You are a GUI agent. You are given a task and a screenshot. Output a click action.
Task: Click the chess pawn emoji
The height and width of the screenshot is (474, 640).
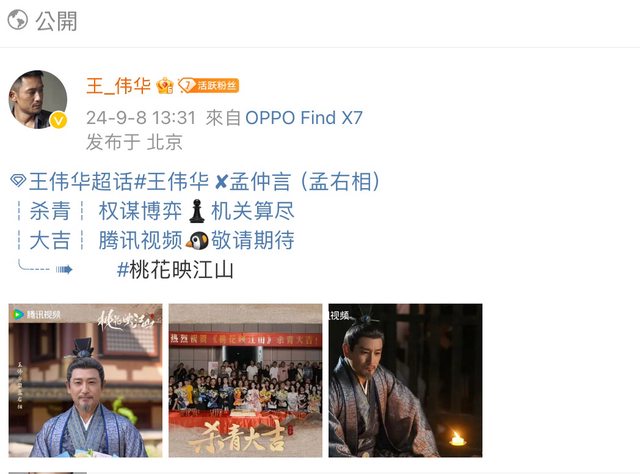(197, 211)
